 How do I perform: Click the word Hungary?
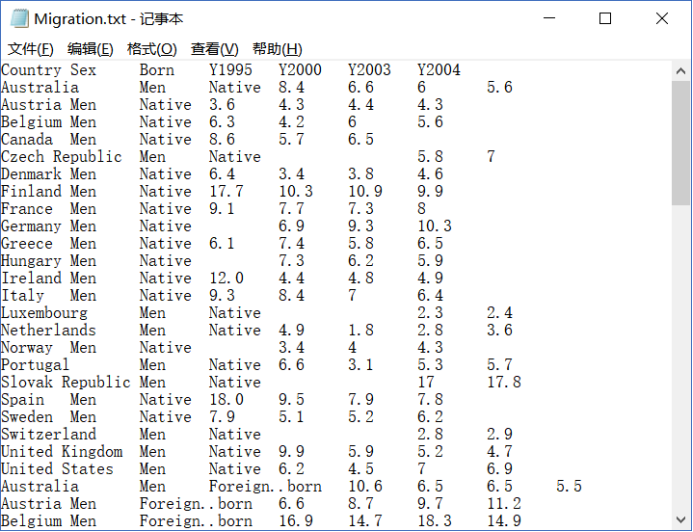pos(31,261)
